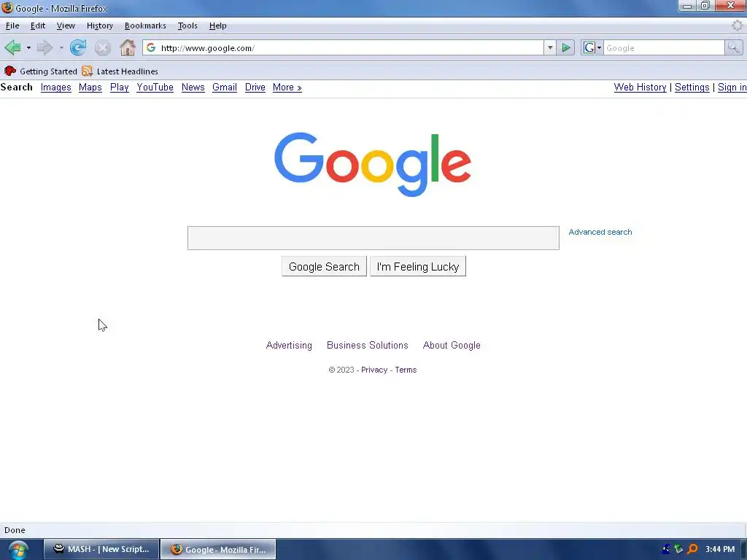Screen dimensions: 747x560
Task: Click the activity throbber icon in the menu bar
Action: [737, 26]
